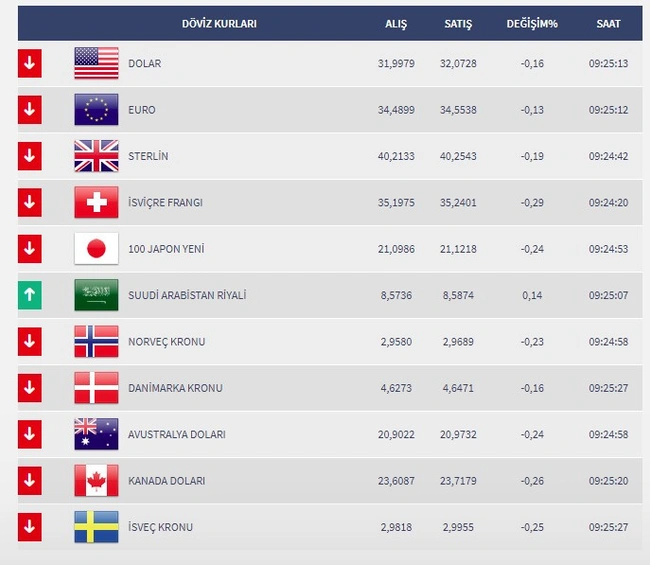This screenshot has height=565, width=650.
Task: Click the Japan flag icon
Action: click(96, 249)
